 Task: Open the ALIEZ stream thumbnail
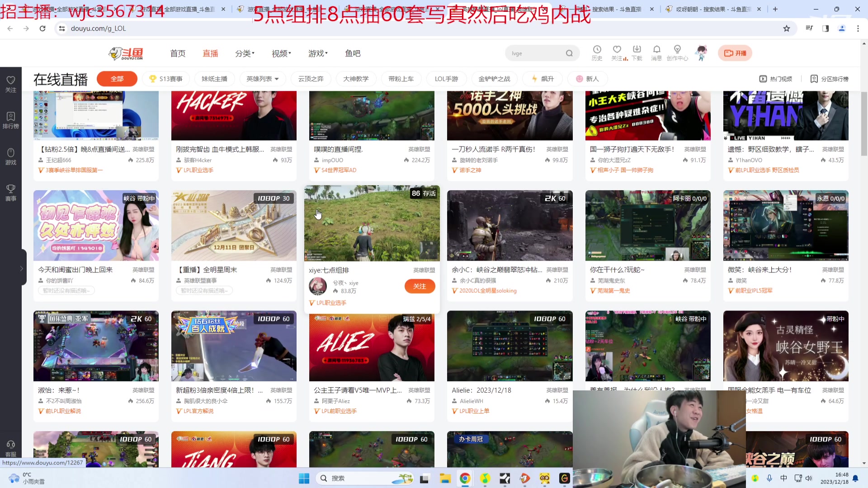coord(372,346)
